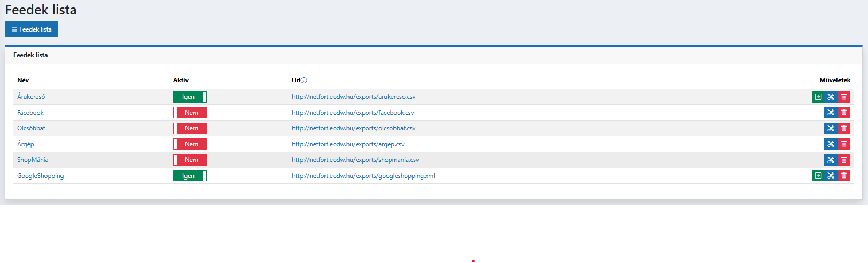
Task: Click the Árgép feed name link
Action: pyautogui.click(x=25, y=144)
